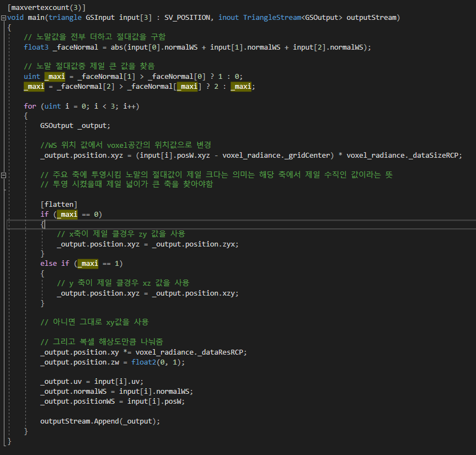Click the '[flatten]' attribute
Image resolution: width=476 pixels, height=455 pixels.
point(59,205)
